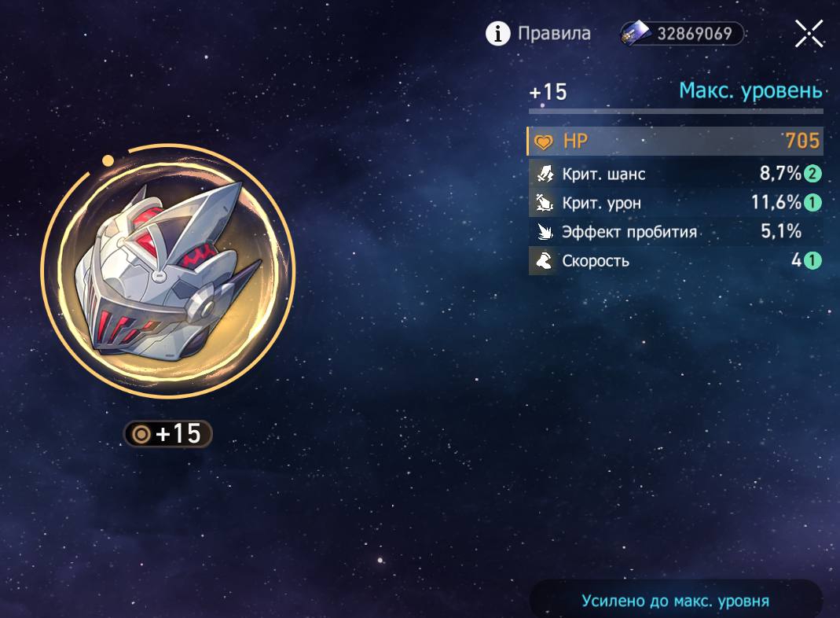Click the Правила rules label
Screen dimensions: 840x618
tap(554, 33)
